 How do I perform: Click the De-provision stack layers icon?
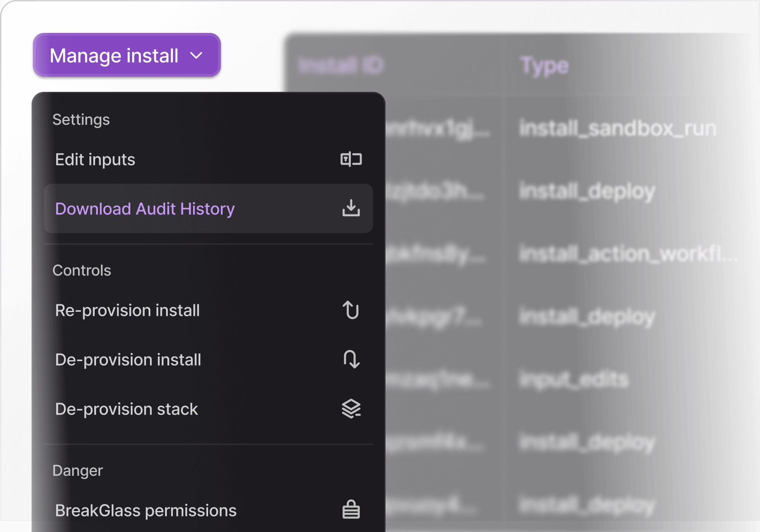click(x=351, y=409)
